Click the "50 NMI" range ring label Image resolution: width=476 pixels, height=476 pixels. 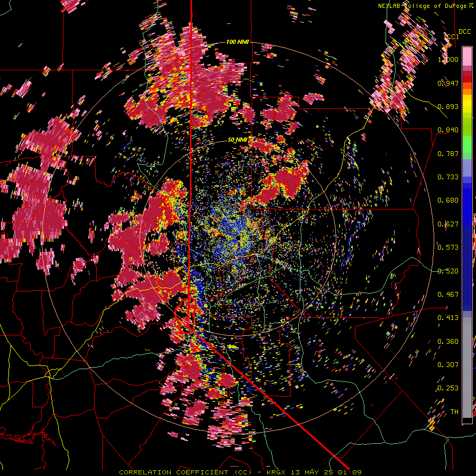(x=237, y=140)
